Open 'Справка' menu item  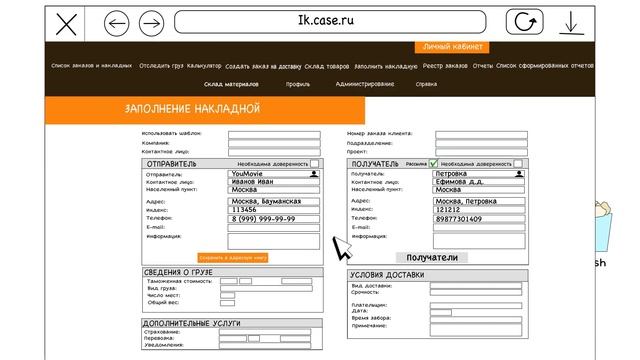426,84
